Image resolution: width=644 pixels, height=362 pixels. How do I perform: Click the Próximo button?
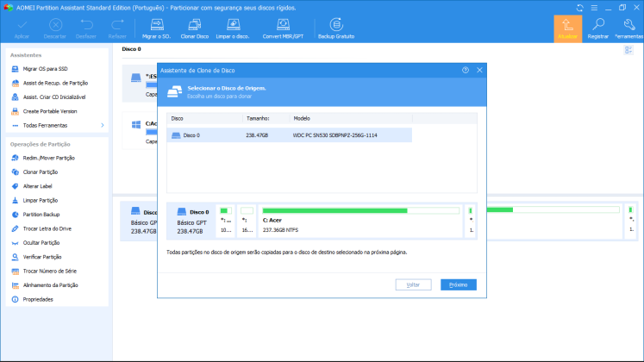pos(459,284)
